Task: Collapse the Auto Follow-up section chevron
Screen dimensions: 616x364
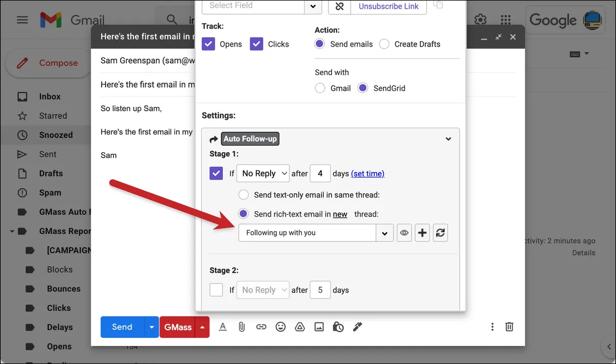Action: click(x=448, y=139)
